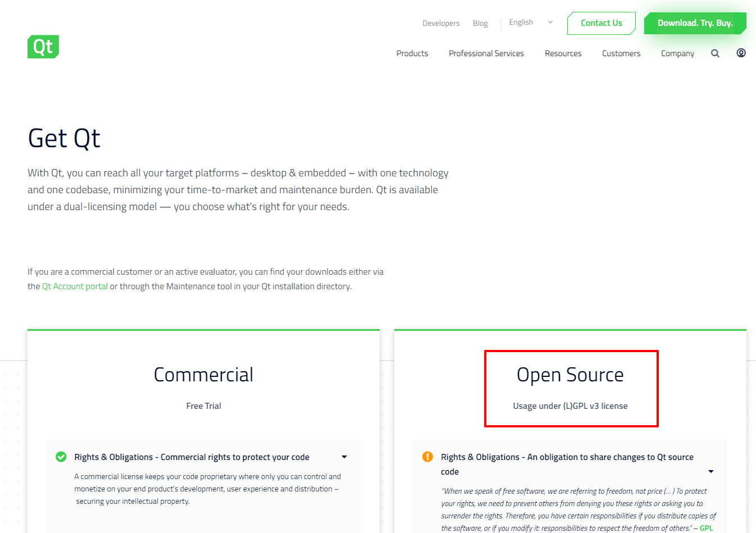Image resolution: width=756 pixels, height=533 pixels.
Task: Click the user account icon
Action: (x=741, y=53)
